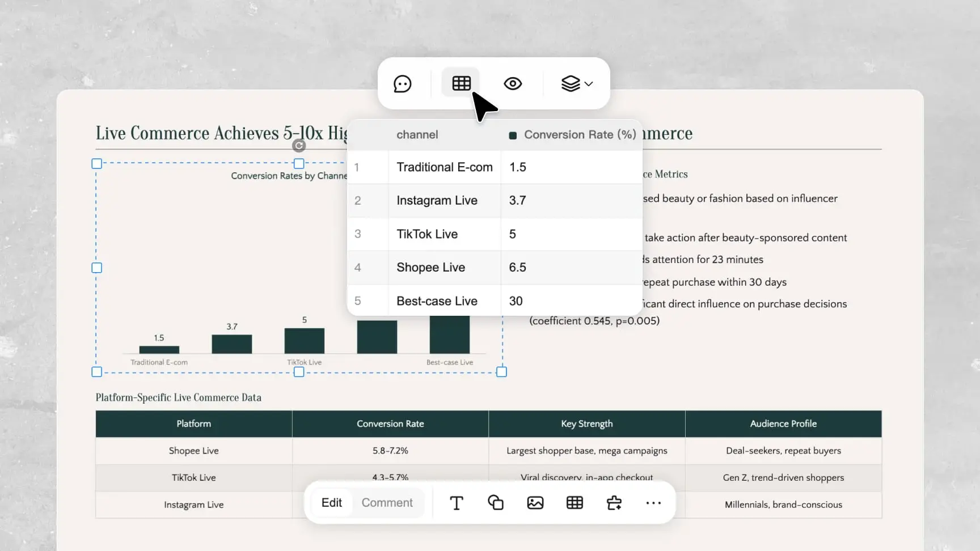Click the 'Audience Profile' table header
Image resolution: width=980 pixels, height=551 pixels.
point(784,423)
